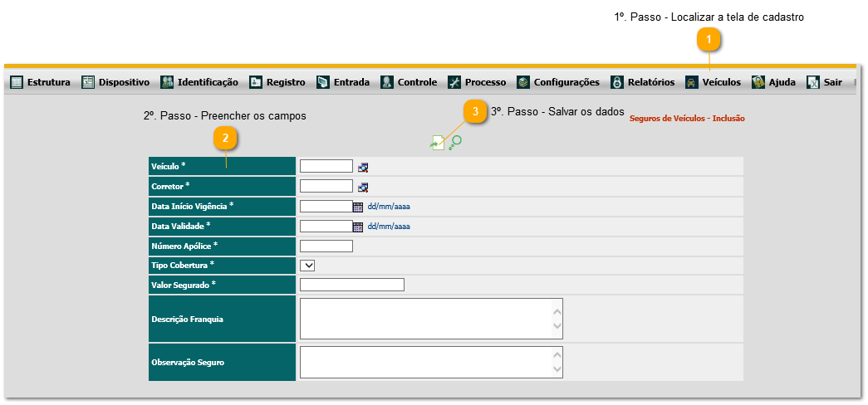Click the Controle person icon
The image size is (868, 405).
(387, 82)
